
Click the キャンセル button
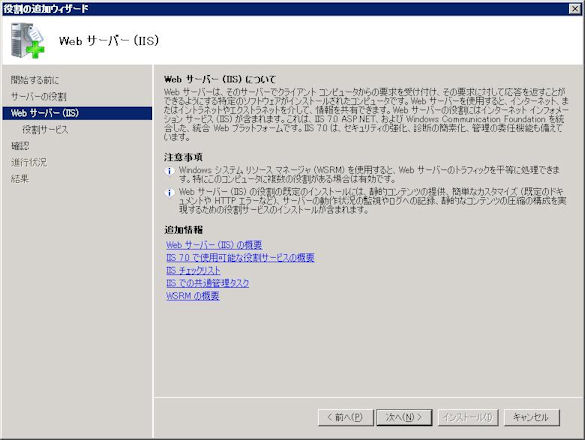click(532, 417)
